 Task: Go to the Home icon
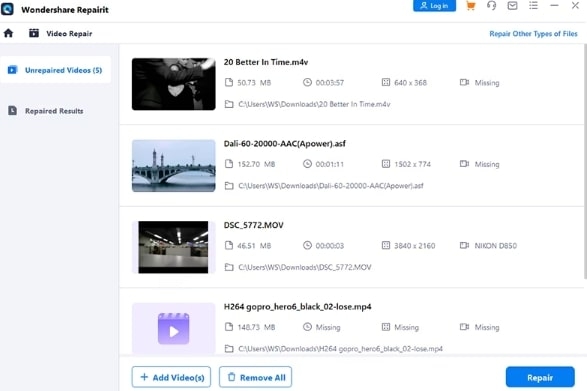pos(8,33)
